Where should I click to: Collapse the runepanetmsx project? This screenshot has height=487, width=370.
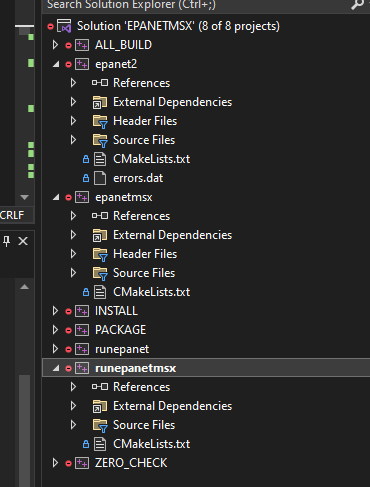pyautogui.click(x=56, y=368)
